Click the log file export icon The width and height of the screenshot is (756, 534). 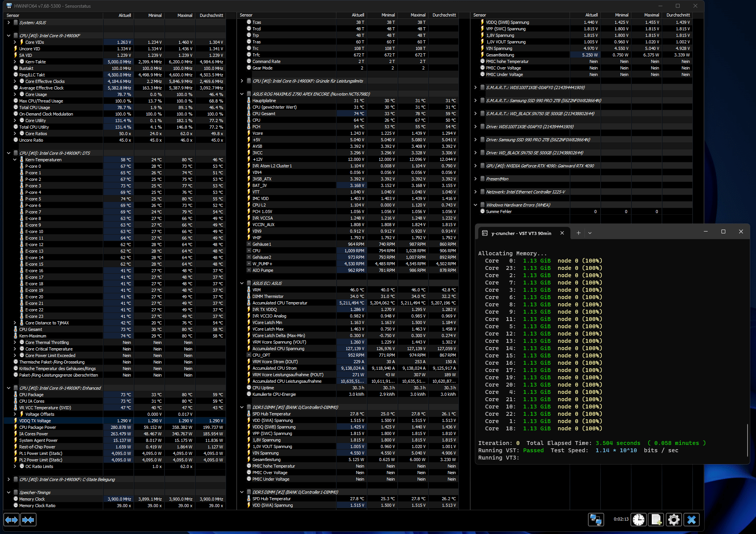point(656,519)
